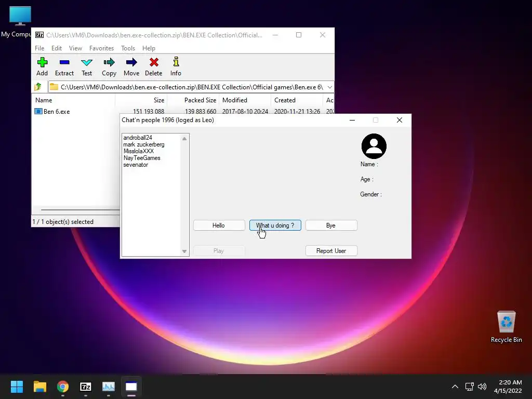
Task: Go up one folder level in 7-Zip
Action: 38,87
